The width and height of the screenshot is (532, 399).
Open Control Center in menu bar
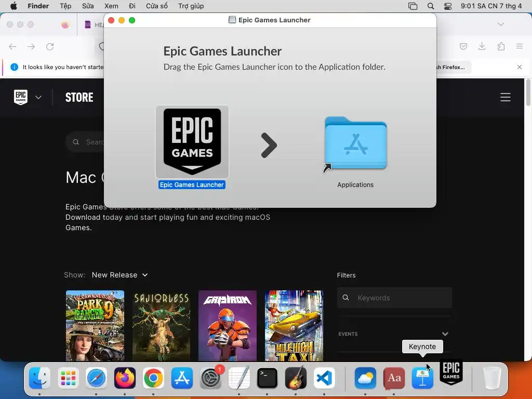[448, 6]
